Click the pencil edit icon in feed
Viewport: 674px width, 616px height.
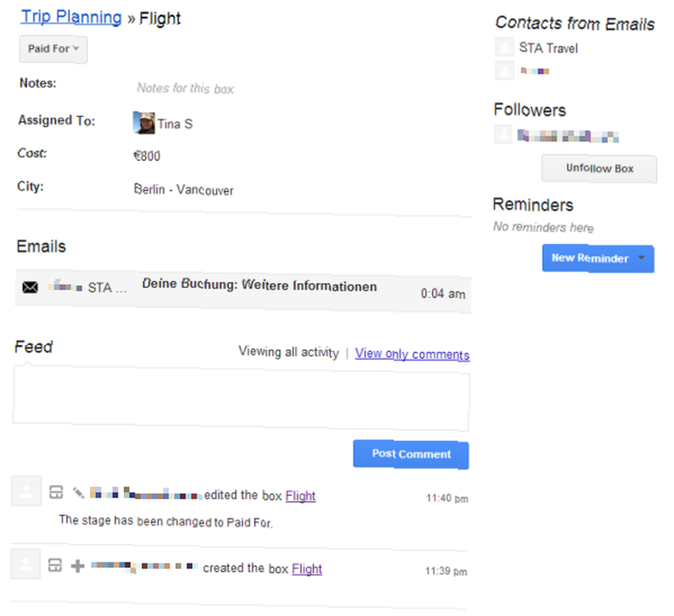(x=78, y=493)
